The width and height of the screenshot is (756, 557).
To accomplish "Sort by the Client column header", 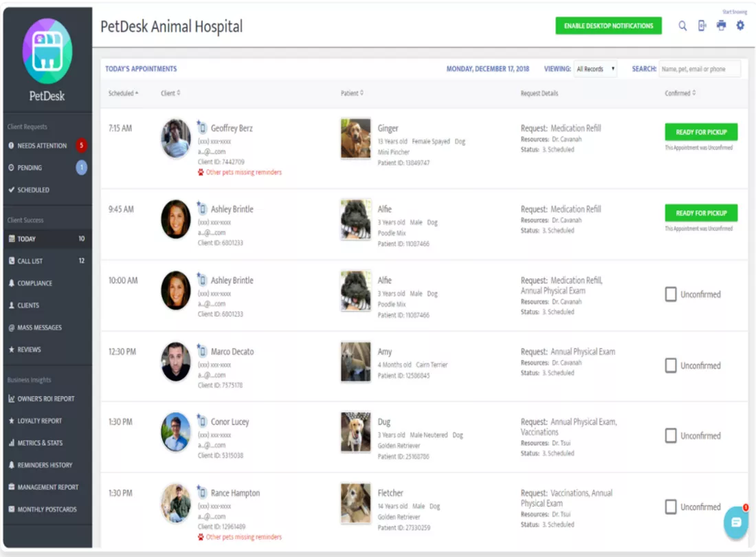I will (170, 93).
